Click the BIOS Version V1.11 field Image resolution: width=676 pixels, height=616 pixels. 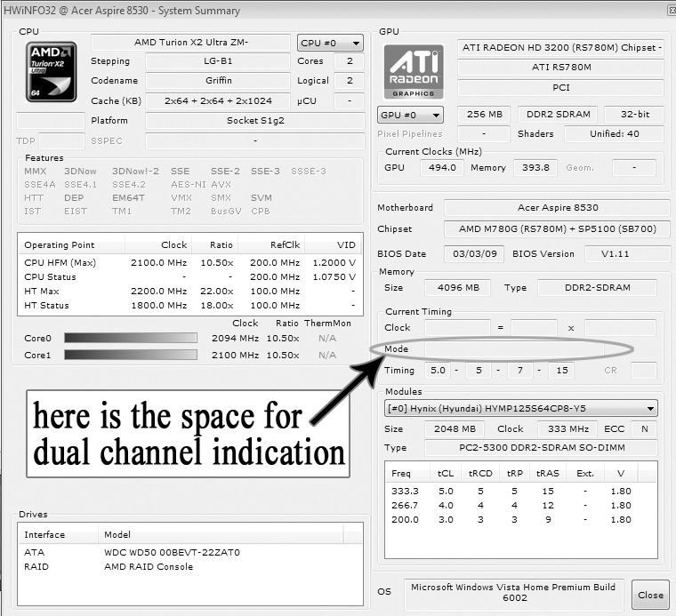627,253
